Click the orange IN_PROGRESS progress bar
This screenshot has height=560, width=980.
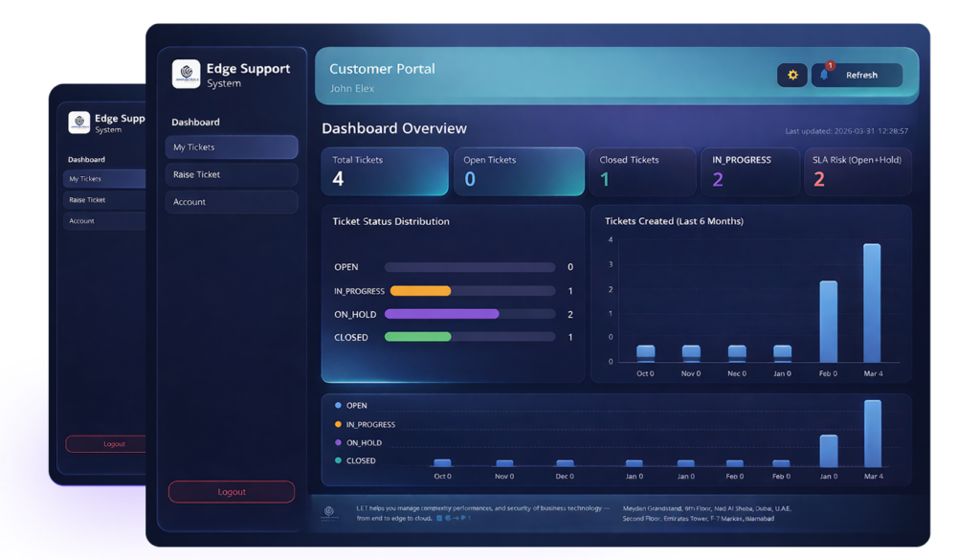[421, 291]
